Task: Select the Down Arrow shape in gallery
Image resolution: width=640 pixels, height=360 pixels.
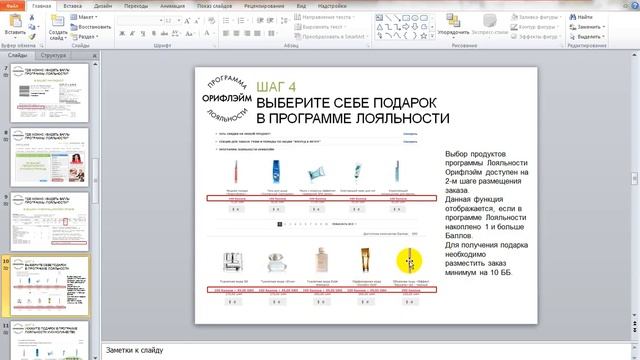Action: (x=415, y=27)
